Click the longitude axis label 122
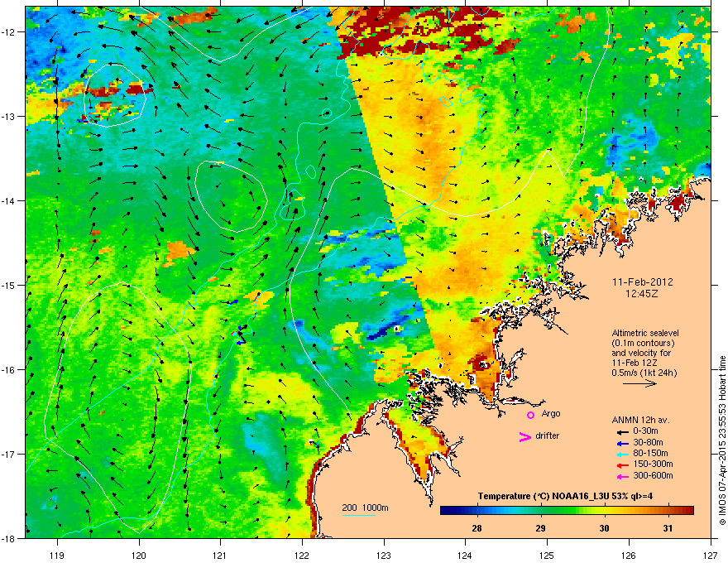Image resolution: width=728 pixels, height=563 pixels. pyautogui.click(x=302, y=555)
